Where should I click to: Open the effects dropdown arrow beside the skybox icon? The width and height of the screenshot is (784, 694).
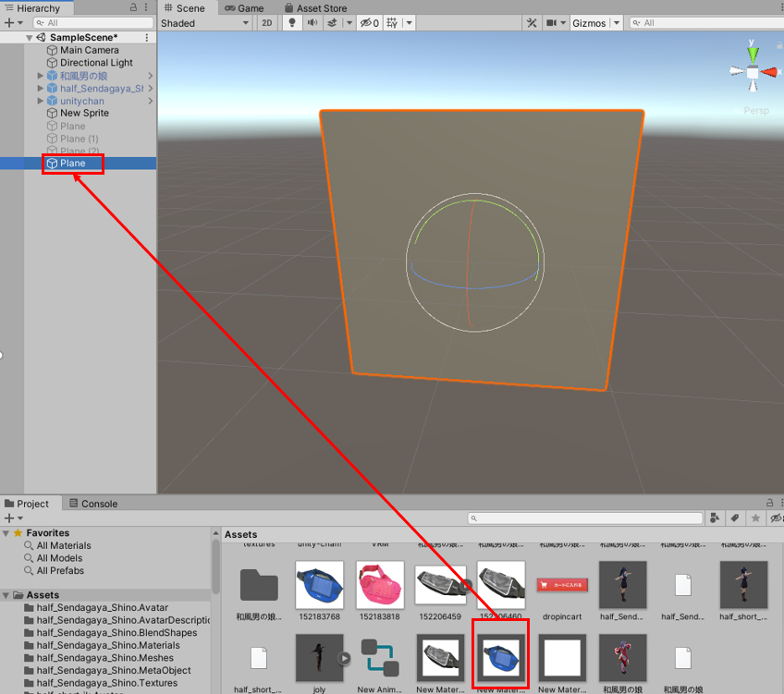[x=349, y=23]
